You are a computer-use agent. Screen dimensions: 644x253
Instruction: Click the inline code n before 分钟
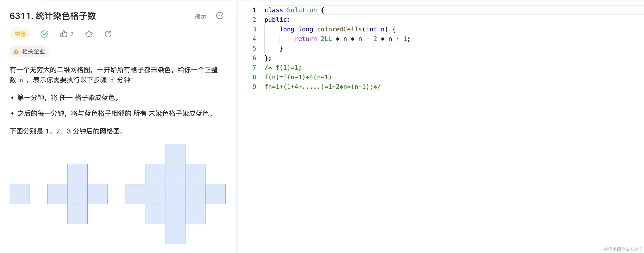pos(112,80)
